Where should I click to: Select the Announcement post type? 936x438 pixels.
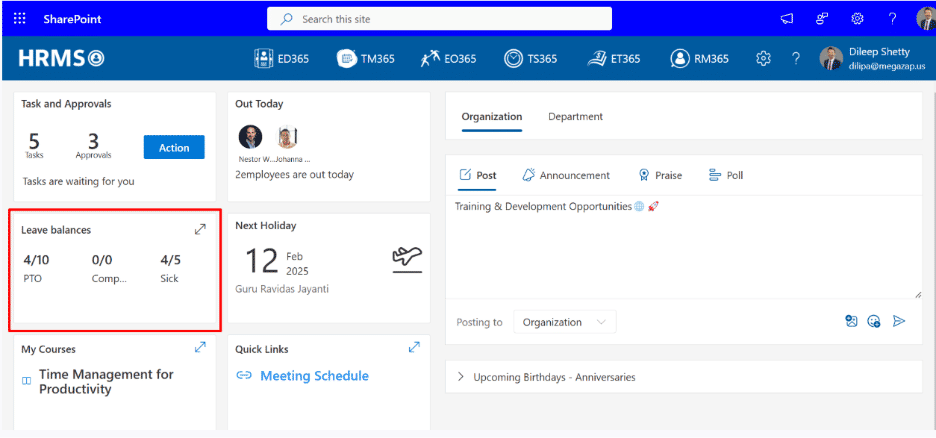[x=566, y=175]
